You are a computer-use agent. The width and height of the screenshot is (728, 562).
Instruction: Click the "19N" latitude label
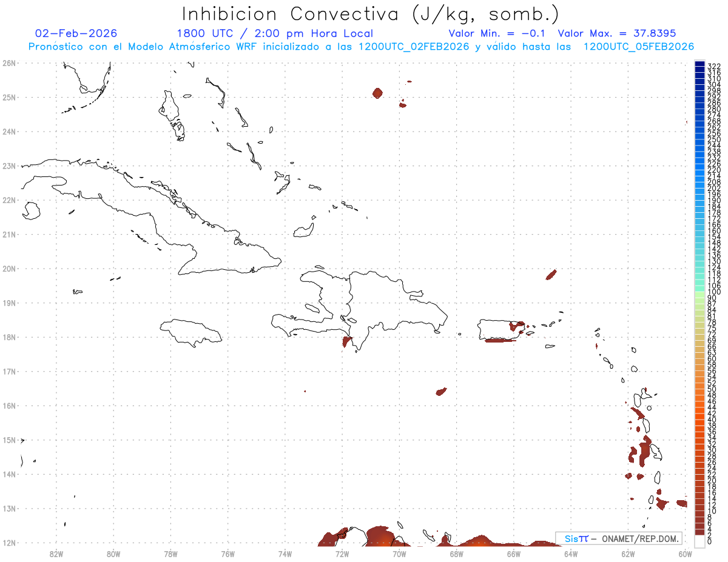[x=8, y=303]
